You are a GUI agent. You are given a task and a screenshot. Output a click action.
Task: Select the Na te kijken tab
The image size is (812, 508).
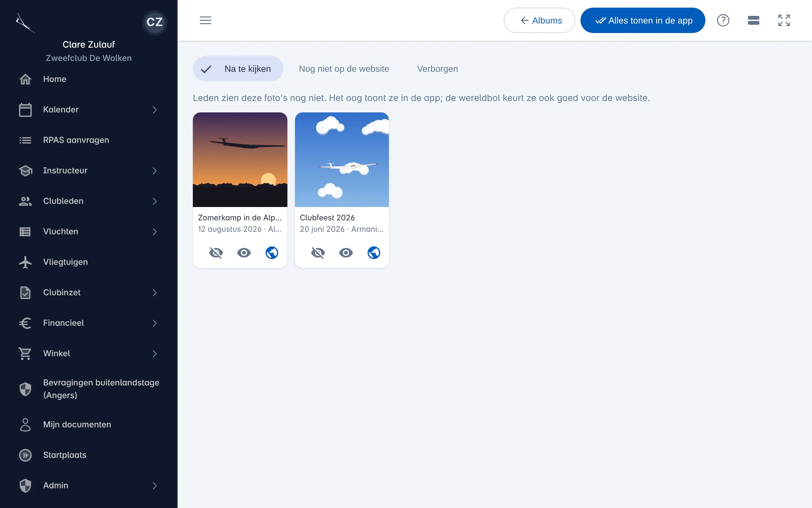[x=238, y=69]
